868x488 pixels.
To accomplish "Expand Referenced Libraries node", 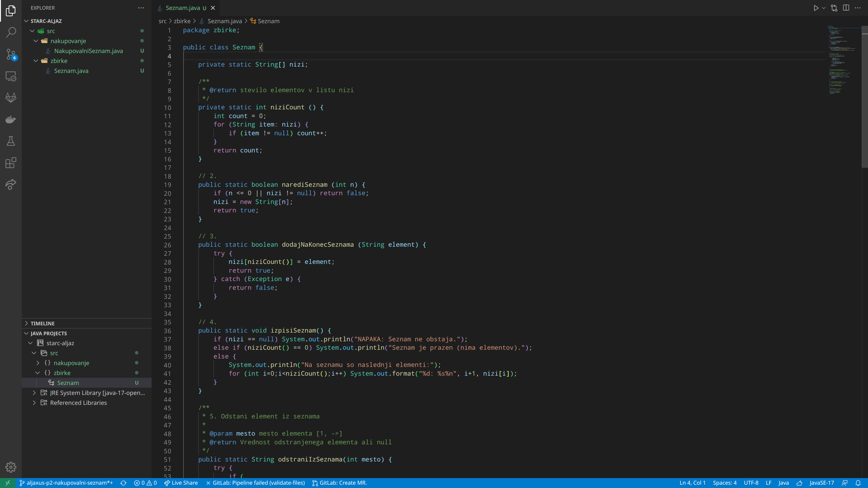I will tap(86, 403).
